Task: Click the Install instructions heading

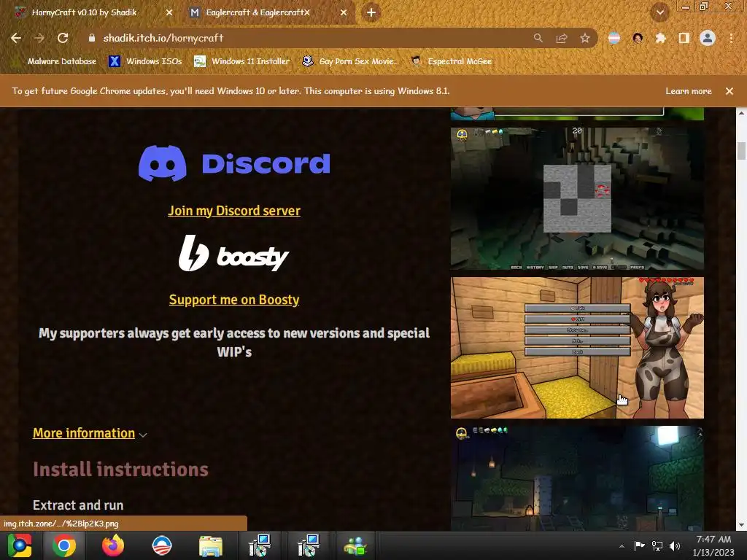Action: [120, 470]
